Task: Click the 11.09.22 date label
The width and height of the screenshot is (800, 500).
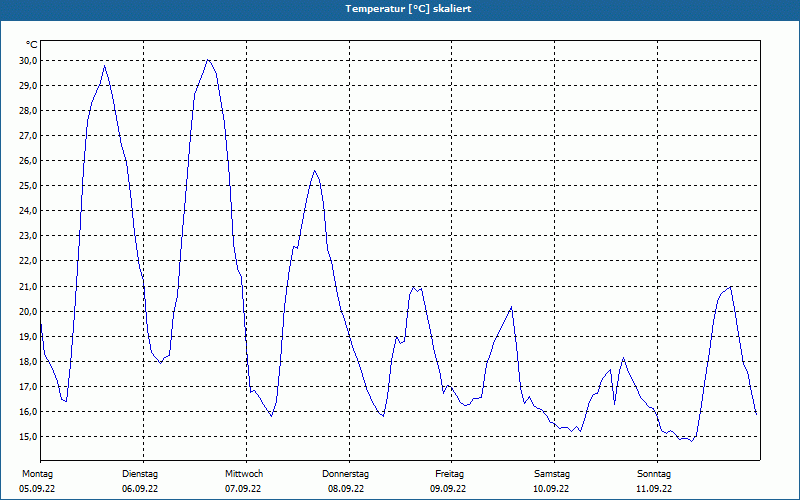Action: [x=654, y=489]
